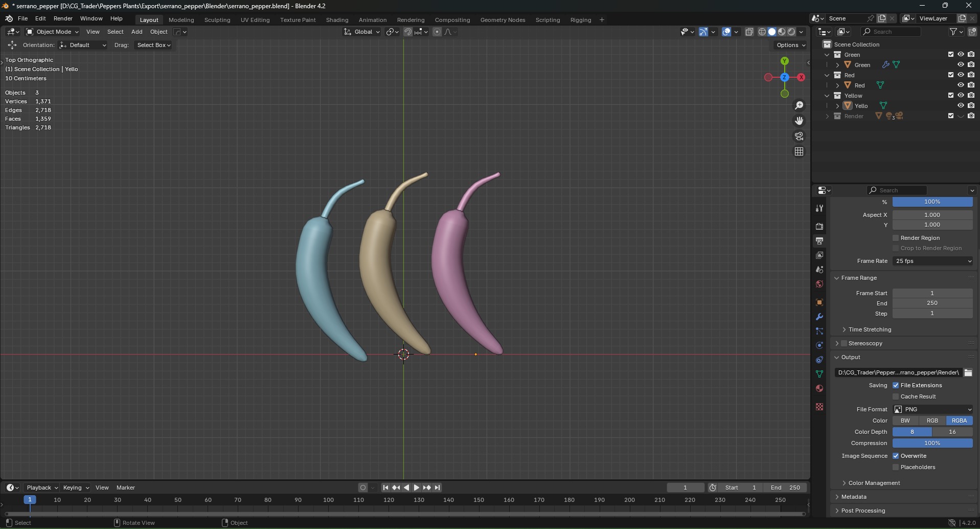Click the snapping magnet icon
980x529 pixels.
tap(408, 32)
